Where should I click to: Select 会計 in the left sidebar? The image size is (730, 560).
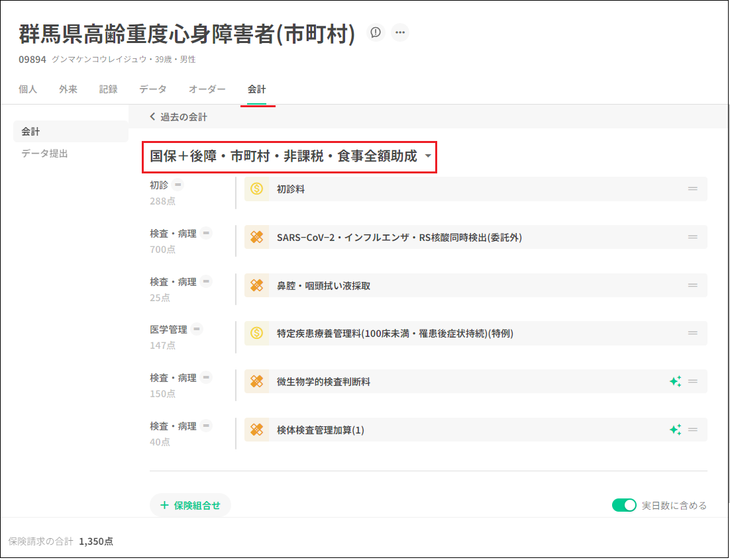(x=30, y=132)
